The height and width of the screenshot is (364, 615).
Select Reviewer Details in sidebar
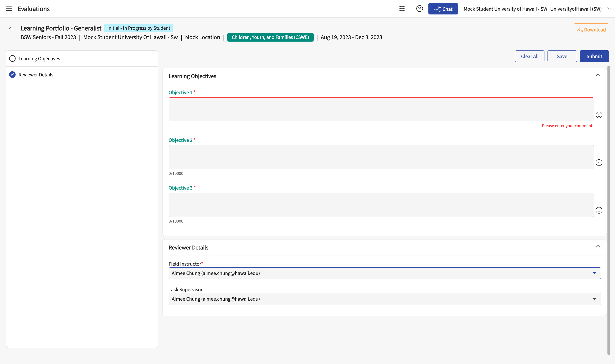(82, 75)
